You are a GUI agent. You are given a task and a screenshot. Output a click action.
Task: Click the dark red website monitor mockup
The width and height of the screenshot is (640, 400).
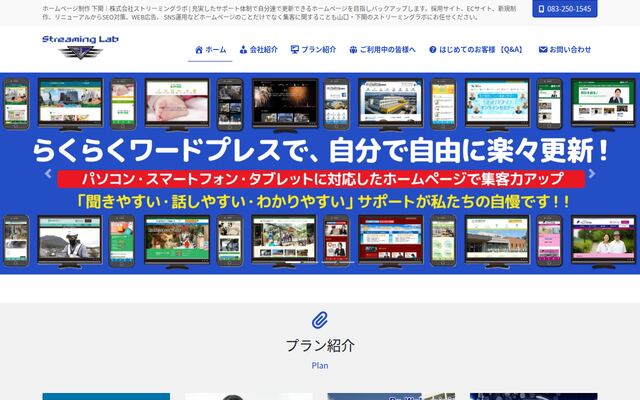click(x=391, y=241)
